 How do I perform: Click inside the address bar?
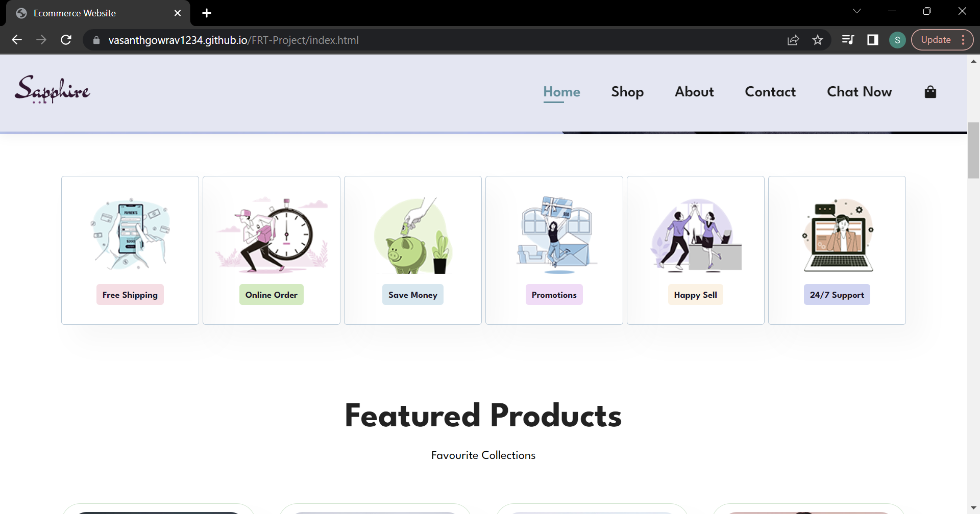[x=408, y=40]
